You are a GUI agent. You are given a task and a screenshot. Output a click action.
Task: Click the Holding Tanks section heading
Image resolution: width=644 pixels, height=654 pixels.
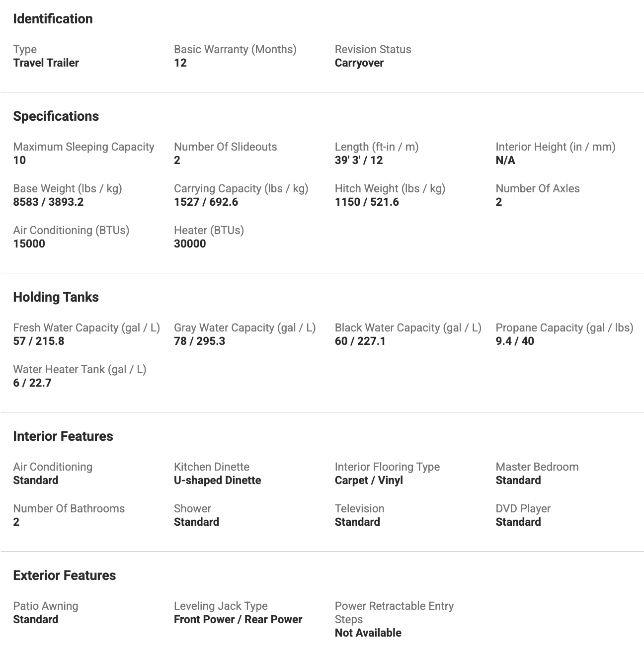[x=56, y=297]
